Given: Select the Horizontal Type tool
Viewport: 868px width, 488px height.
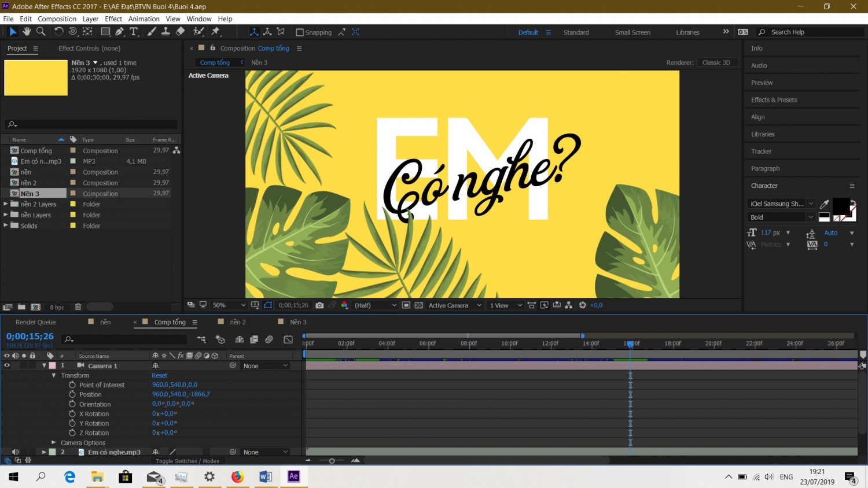Looking at the screenshot, I should tap(134, 32).
